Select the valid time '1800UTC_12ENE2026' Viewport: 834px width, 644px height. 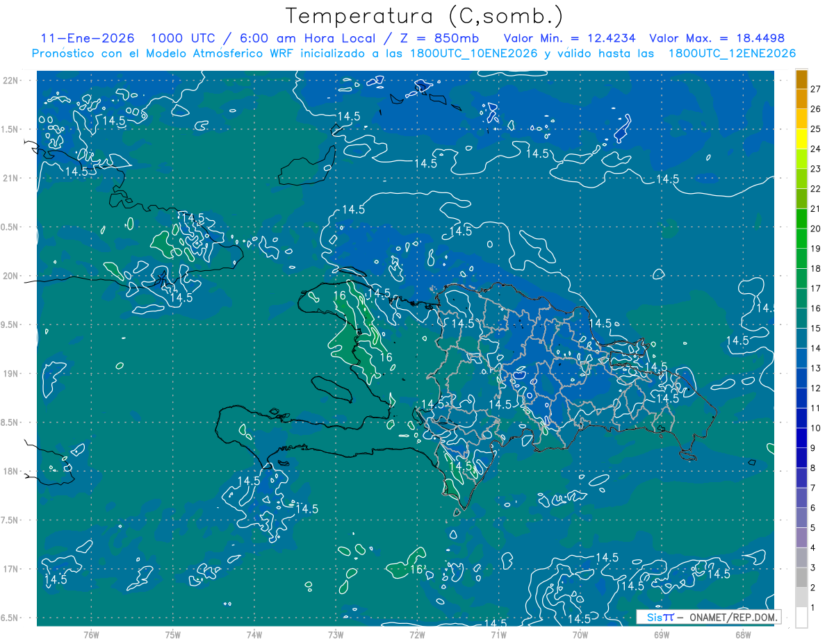point(733,53)
